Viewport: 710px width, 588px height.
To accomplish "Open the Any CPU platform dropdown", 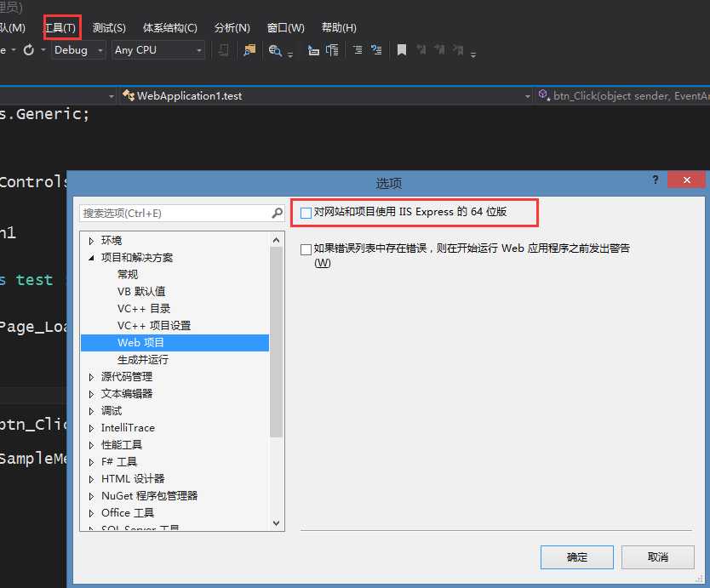I will [x=158, y=50].
